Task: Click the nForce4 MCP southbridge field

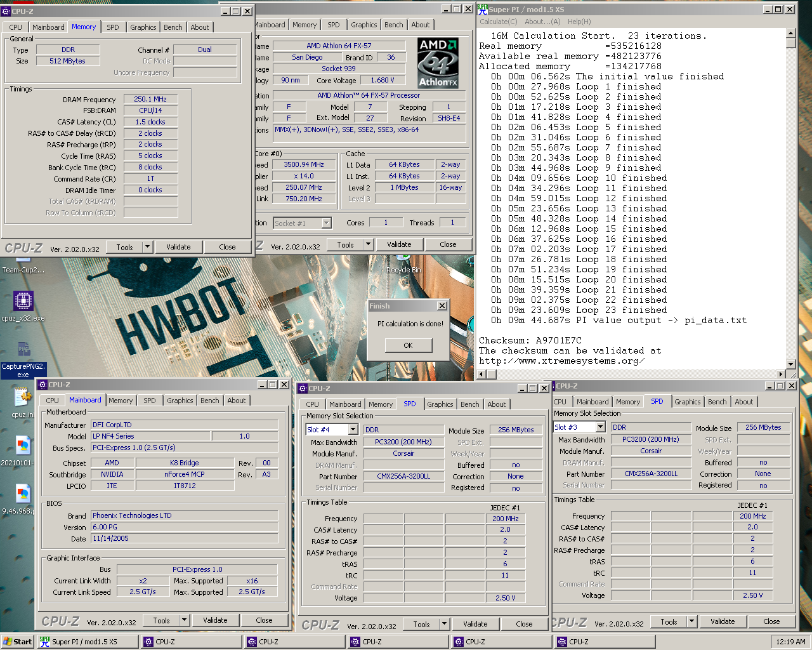Action: point(185,474)
